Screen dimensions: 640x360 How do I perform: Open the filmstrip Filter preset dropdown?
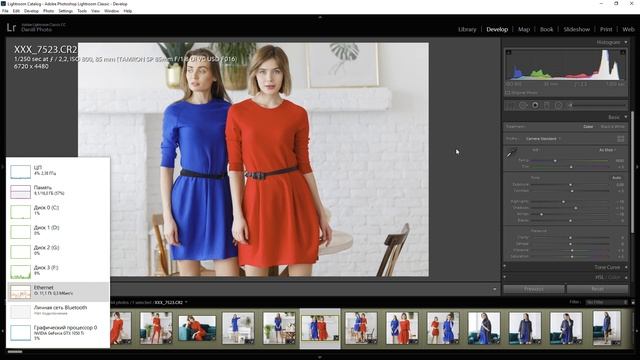pos(607,302)
